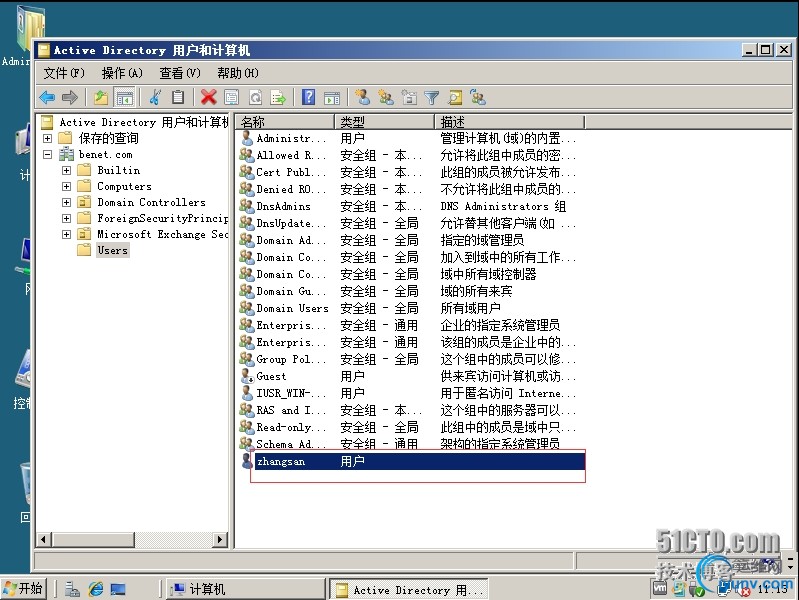This screenshot has height=600, width=799.
Task: Open the 开始 Start button
Action: pyautogui.click(x=23, y=589)
